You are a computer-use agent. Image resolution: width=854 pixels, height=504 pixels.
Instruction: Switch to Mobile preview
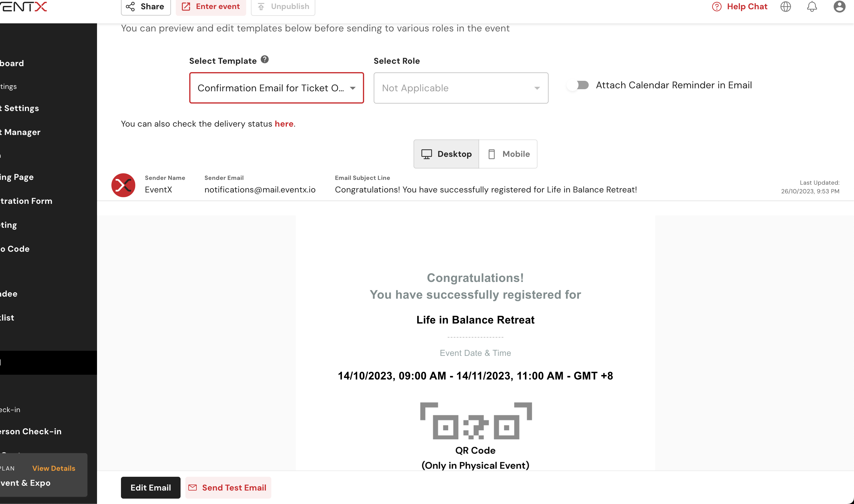click(x=508, y=154)
